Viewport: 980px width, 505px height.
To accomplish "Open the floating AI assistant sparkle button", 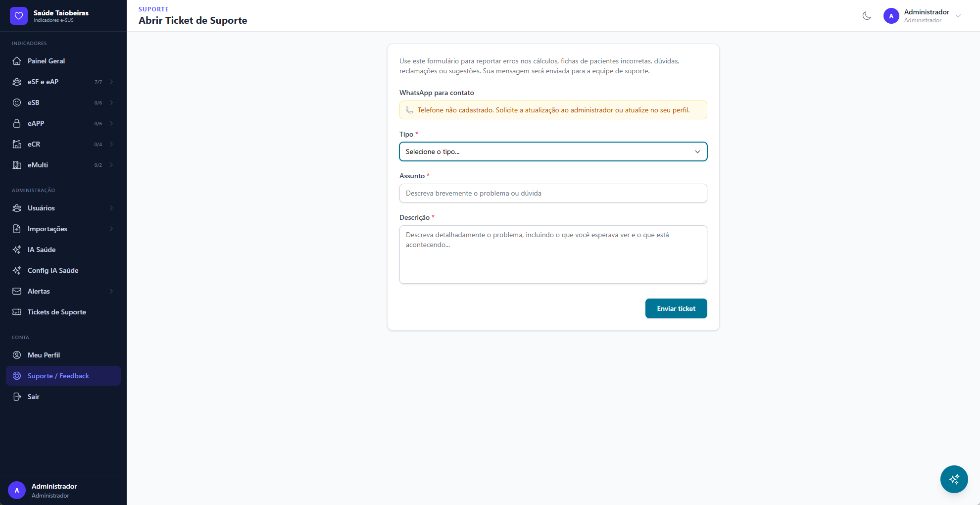I will pyautogui.click(x=954, y=479).
